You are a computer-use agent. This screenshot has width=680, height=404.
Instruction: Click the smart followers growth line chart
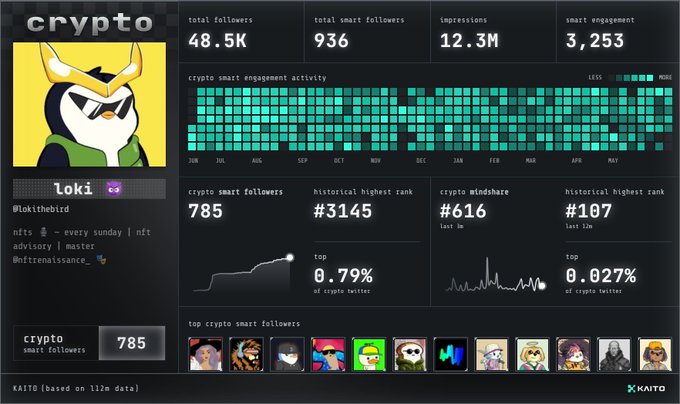[243, 274]
